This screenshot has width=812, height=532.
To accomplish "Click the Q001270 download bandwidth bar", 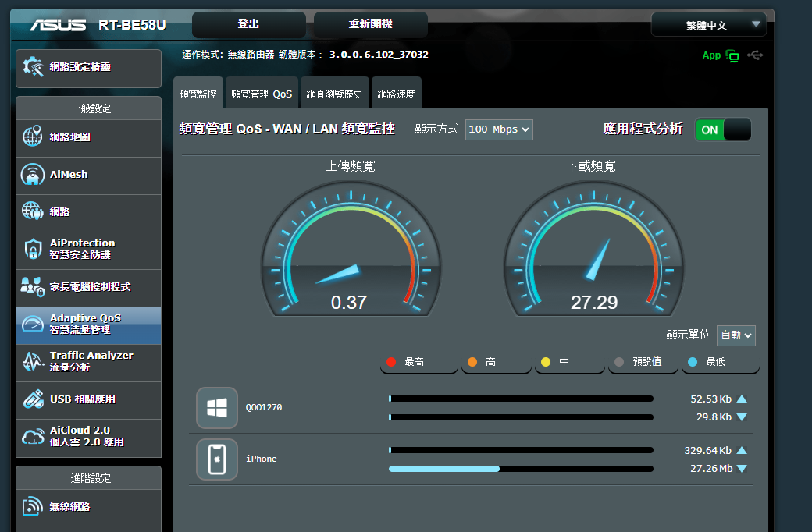I will click(x=521, y=417).
